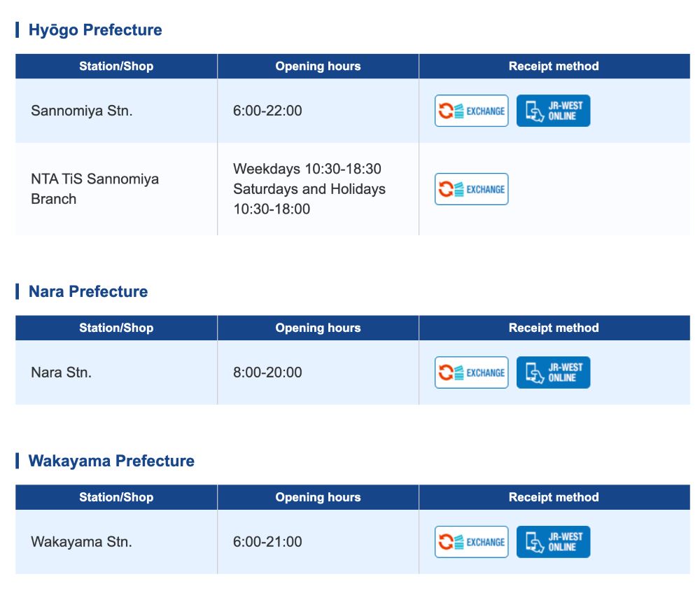Select the 6:00-22:00 opening hours text
Viewport: 700px width, 598px height.
[267, 111]
